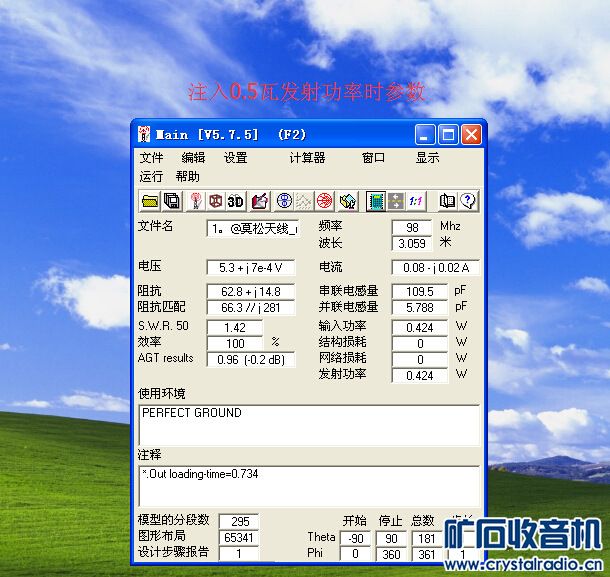Open a file with the yellow folder icon
610x577 pixels.
click(150, 201)
